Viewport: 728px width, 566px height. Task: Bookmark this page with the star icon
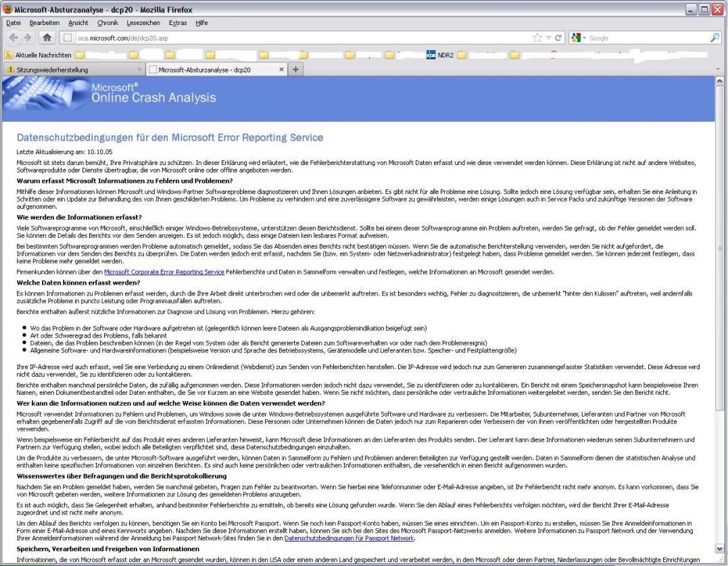point(537,38)
